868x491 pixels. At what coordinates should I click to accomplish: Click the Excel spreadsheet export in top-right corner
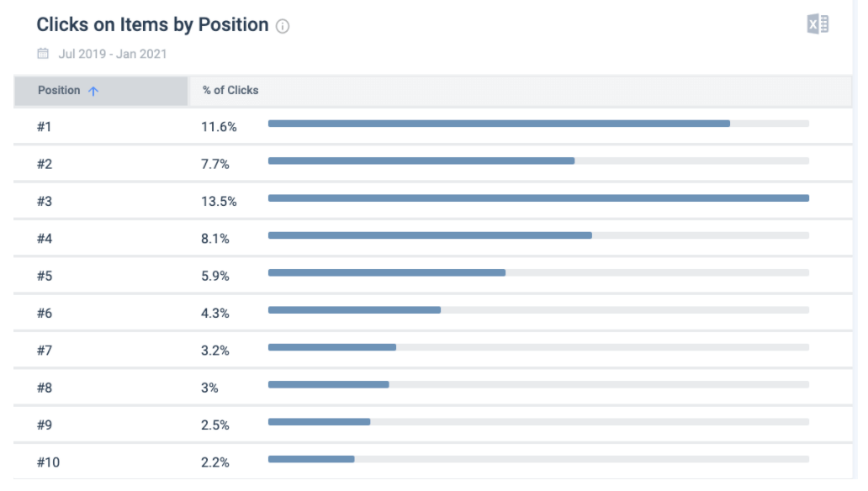[x=817, y=23]
